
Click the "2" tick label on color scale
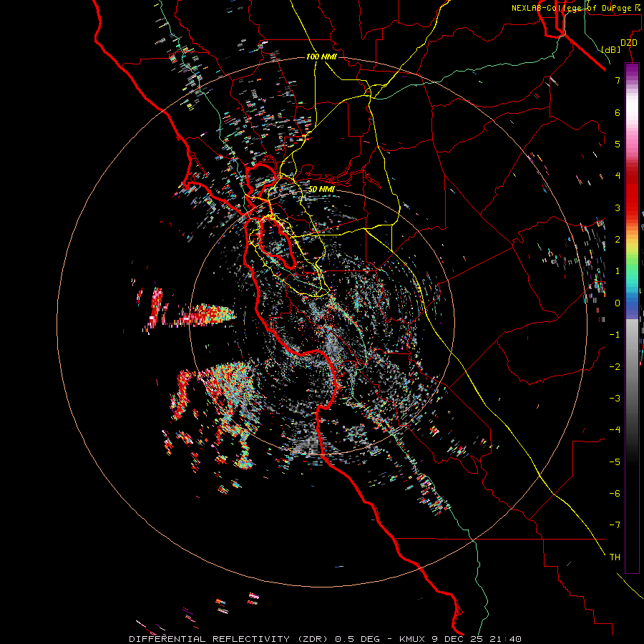618,240
